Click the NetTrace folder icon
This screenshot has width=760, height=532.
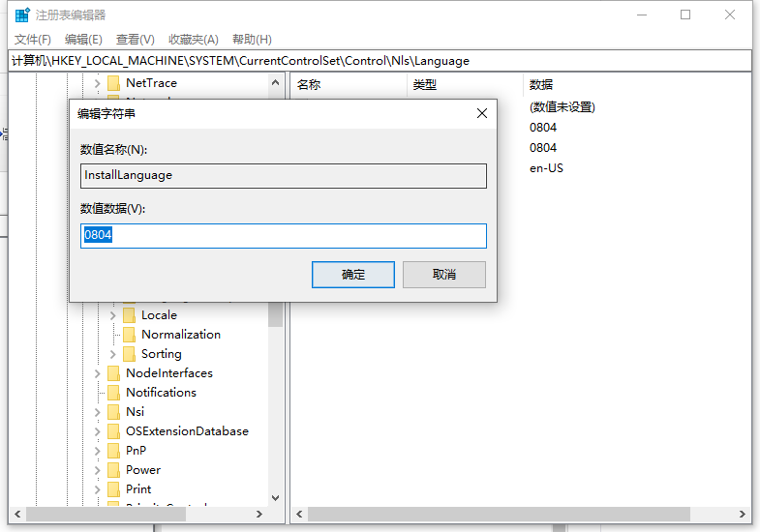tap(113, 83)
